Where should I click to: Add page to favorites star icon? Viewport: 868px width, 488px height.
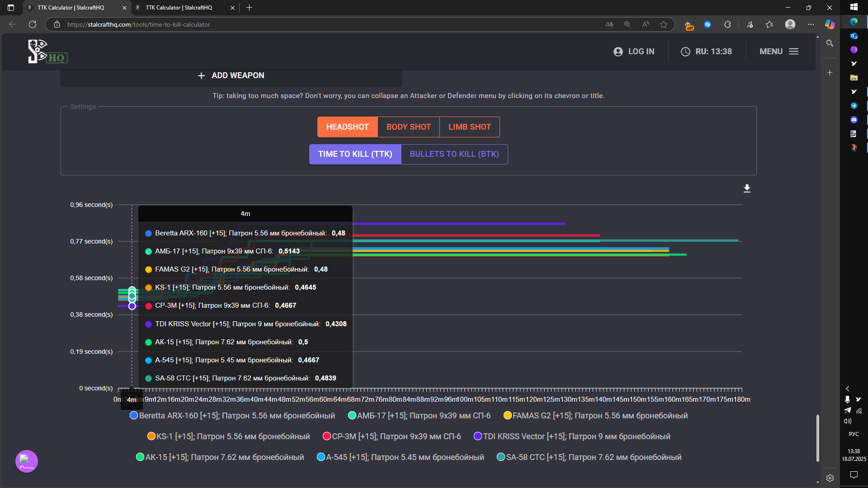point(664,24)
